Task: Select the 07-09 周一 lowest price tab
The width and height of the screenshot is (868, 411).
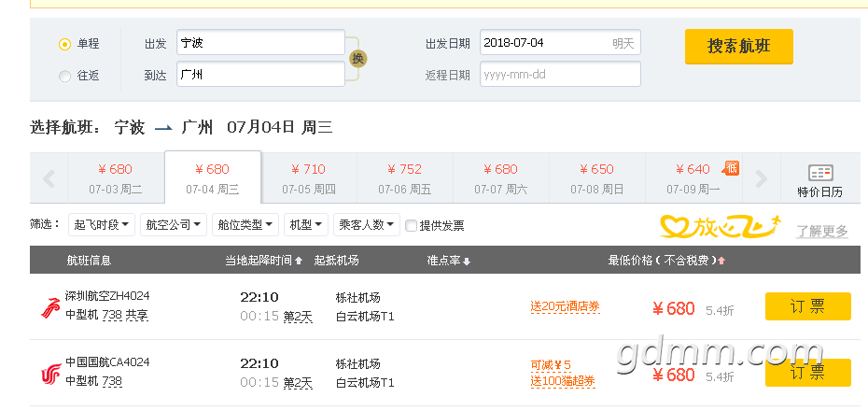Action: [693, 178]
